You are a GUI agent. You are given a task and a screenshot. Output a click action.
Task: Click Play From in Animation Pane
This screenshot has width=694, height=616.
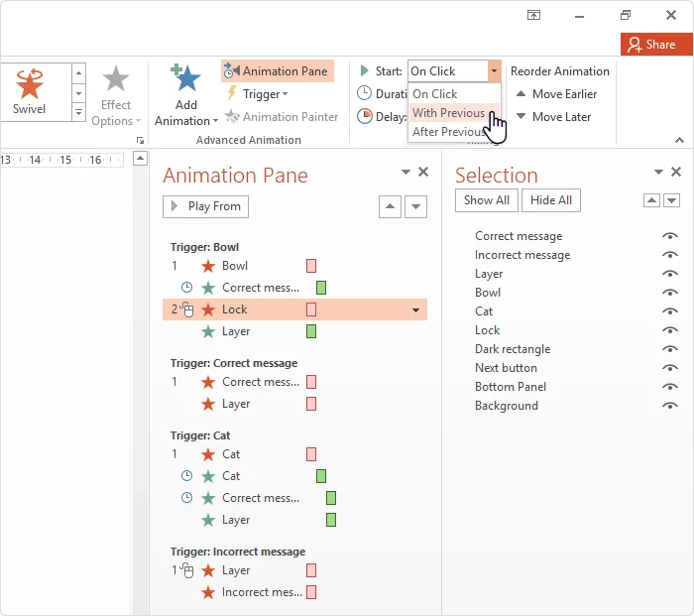click(x=205, y=206)
